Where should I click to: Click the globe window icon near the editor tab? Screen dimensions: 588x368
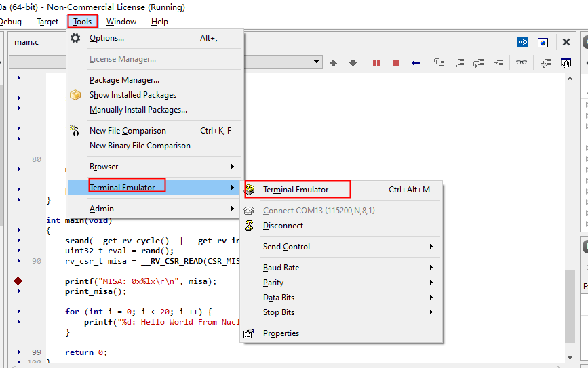(543, 42)
